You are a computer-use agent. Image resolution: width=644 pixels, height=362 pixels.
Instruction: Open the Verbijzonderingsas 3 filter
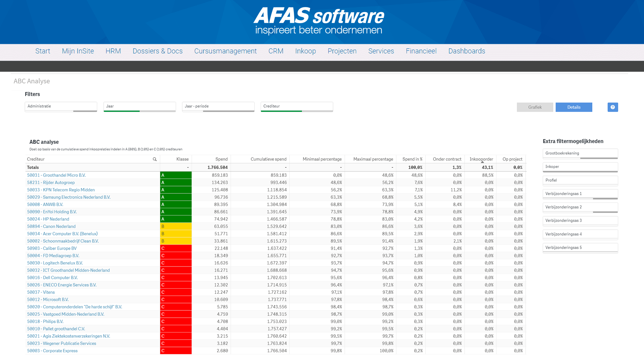pos(580,221)
